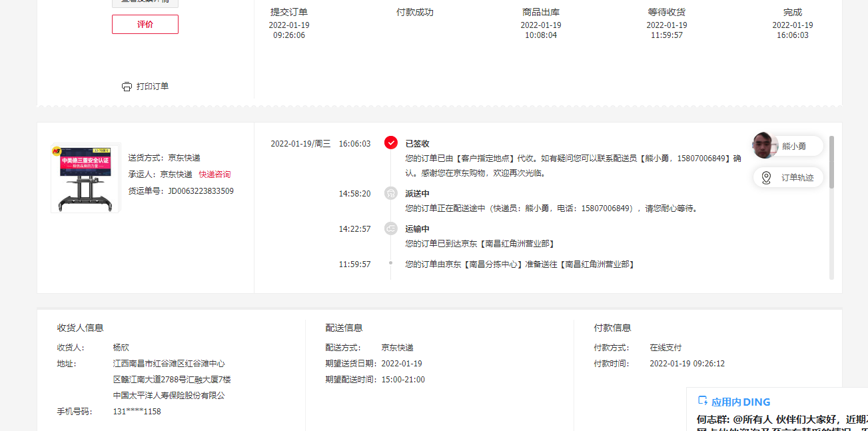The width and height of the screenshot is (868, 431).
Task: Click the small timeline dot at 11:59:57
Action: [x=391, y=263]
